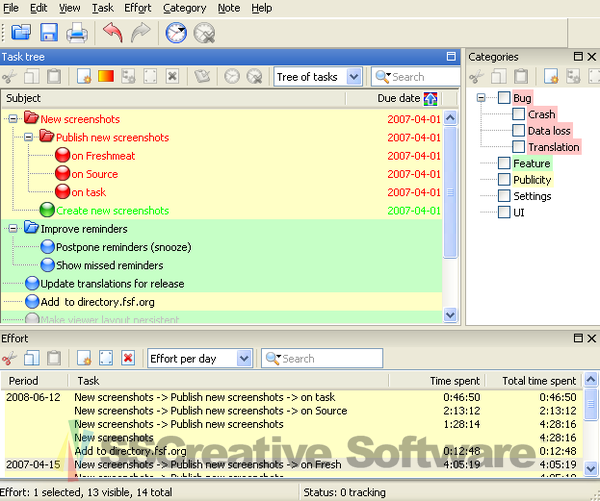Create new category in Categories toolbar

(551, 77)
